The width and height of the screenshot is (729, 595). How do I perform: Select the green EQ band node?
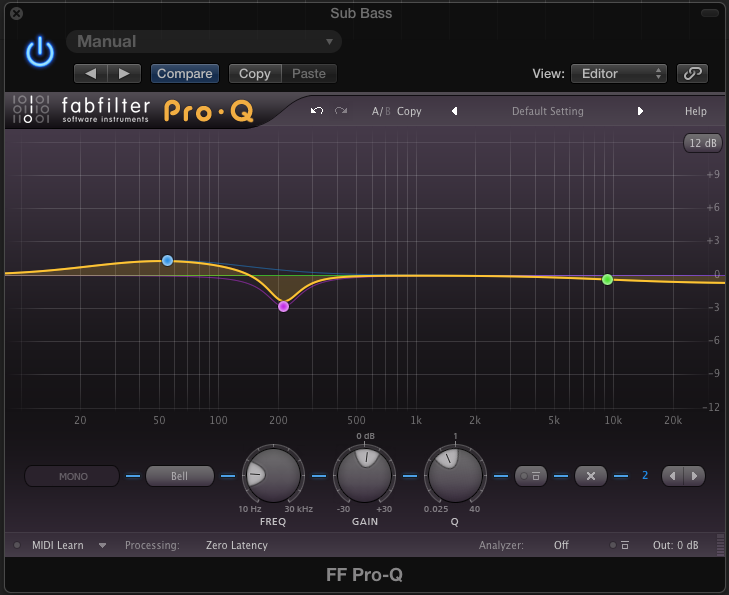607,279
